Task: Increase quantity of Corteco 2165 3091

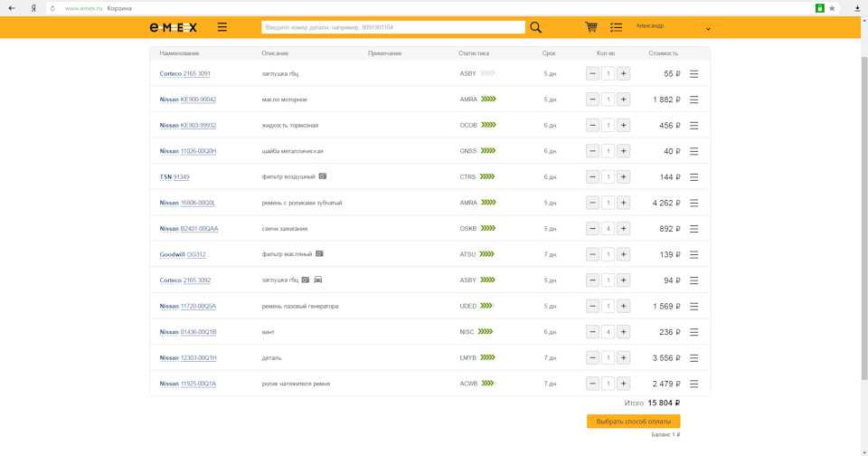Action: 624,74
